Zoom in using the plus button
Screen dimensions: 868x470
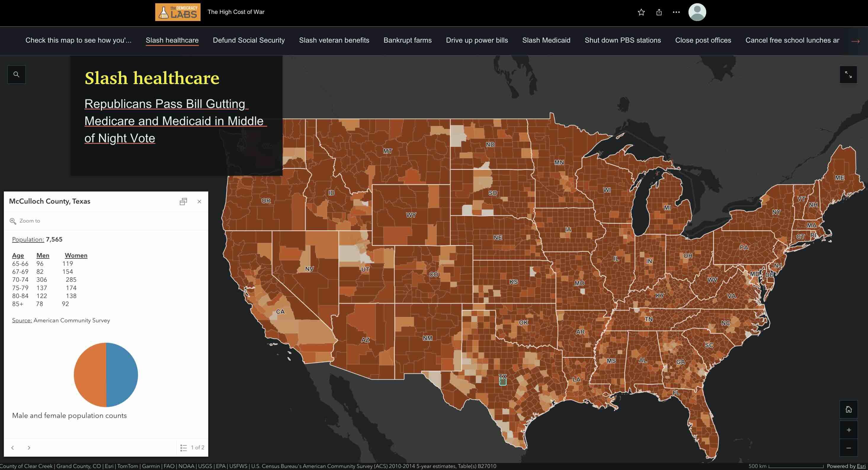(x=848, y=430)
